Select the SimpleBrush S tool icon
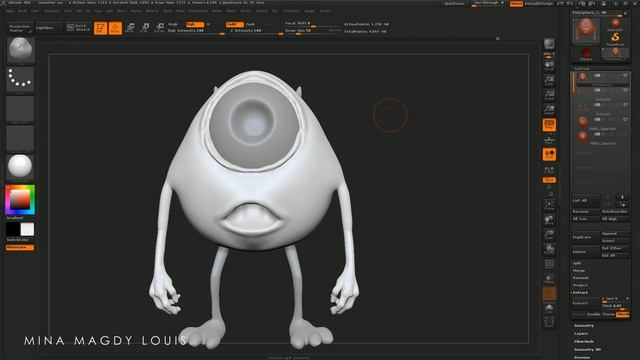640x360 pixels. (615, 38)
